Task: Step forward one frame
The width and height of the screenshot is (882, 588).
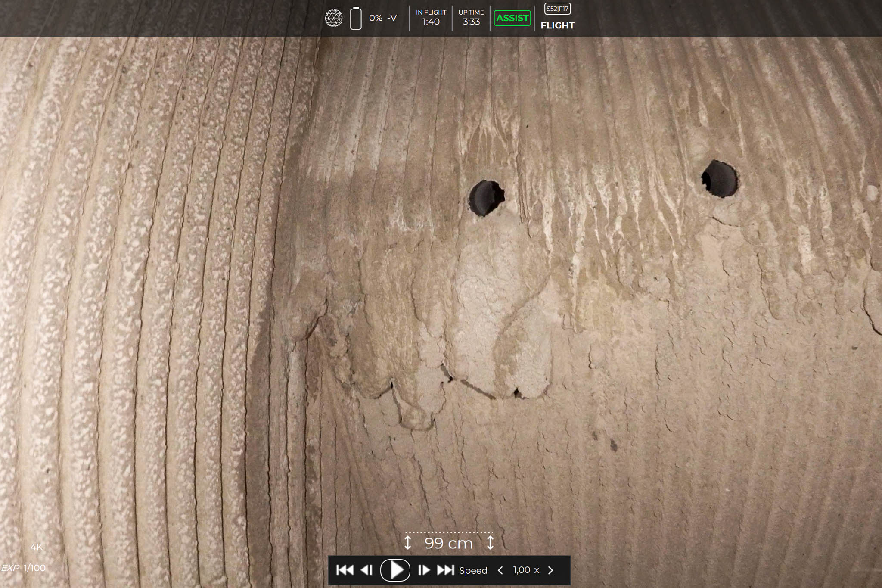Action: [424, 570]
